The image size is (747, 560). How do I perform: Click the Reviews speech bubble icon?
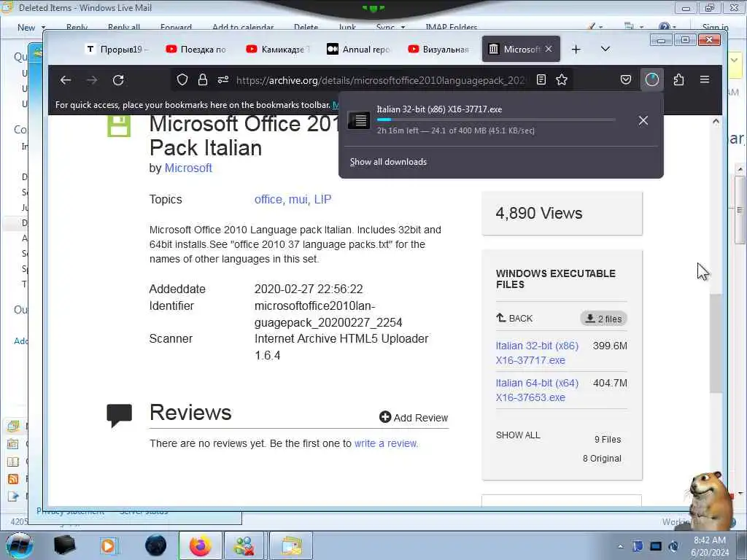coord(119,415)
